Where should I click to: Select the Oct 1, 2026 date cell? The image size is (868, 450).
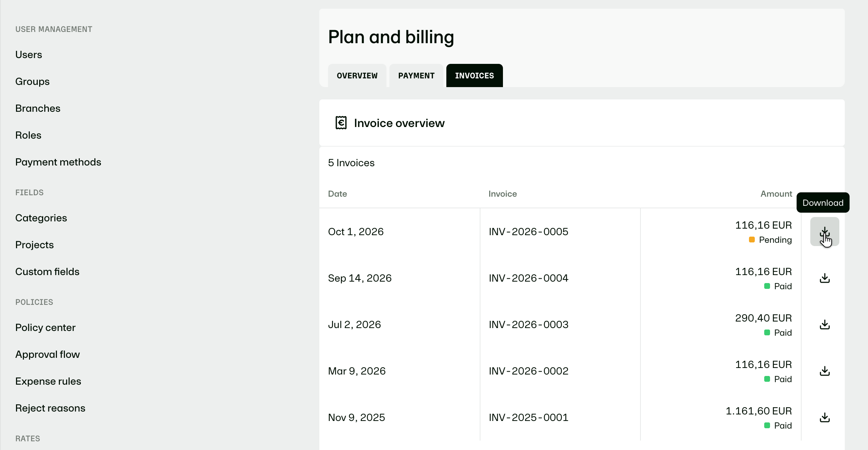point(356,232)
